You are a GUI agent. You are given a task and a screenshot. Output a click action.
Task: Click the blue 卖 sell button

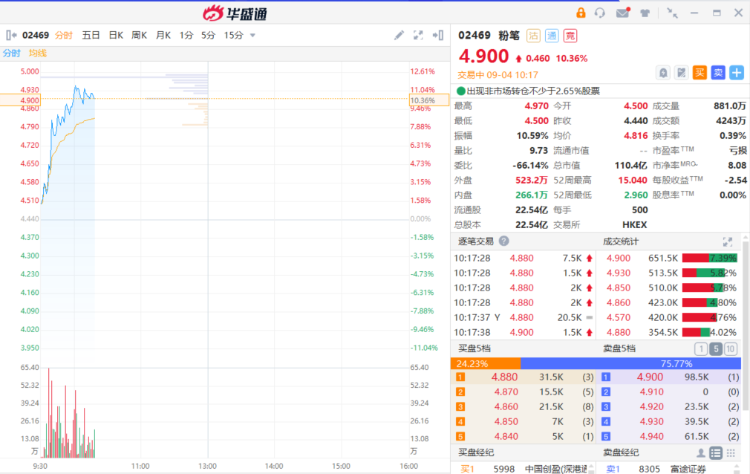point(718,73)
